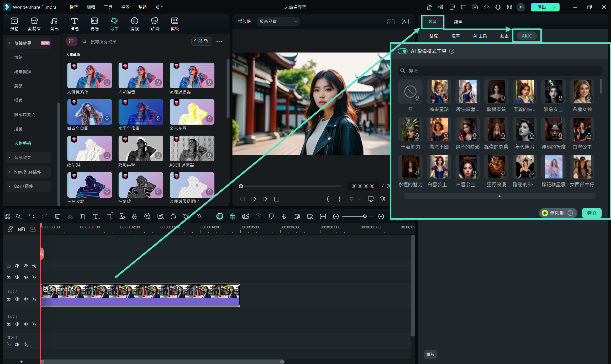
Task: Click the support headset icon in title bar
Action: (498, 7)
